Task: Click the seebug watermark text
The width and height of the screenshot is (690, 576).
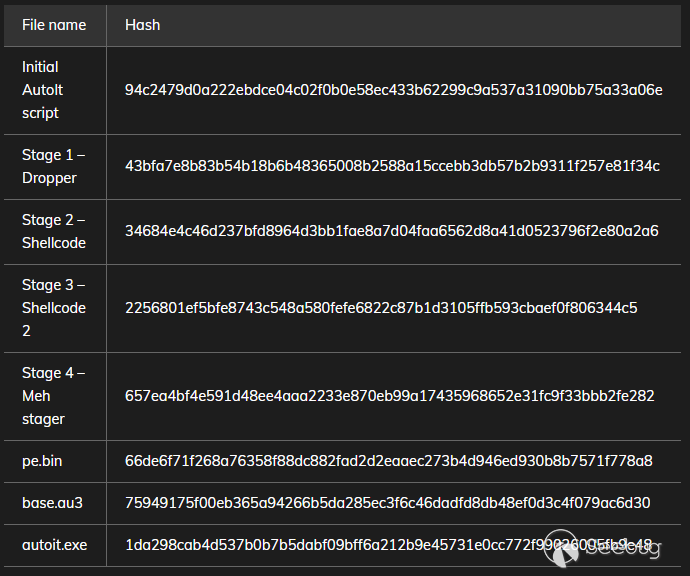Action: coord(622,547)
